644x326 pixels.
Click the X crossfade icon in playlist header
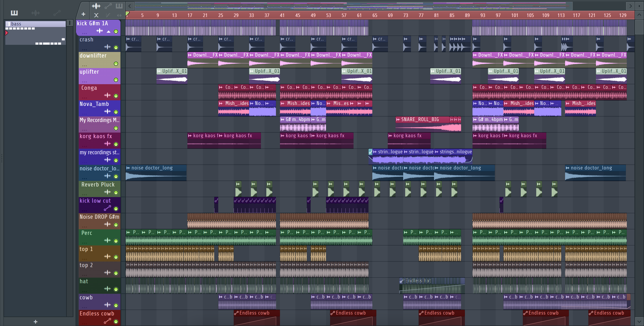click(x=96, y=15)
